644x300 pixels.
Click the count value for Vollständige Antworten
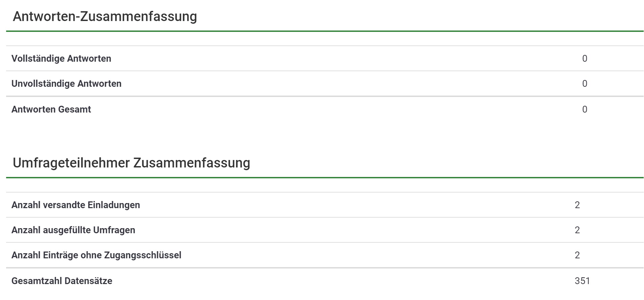584,59
